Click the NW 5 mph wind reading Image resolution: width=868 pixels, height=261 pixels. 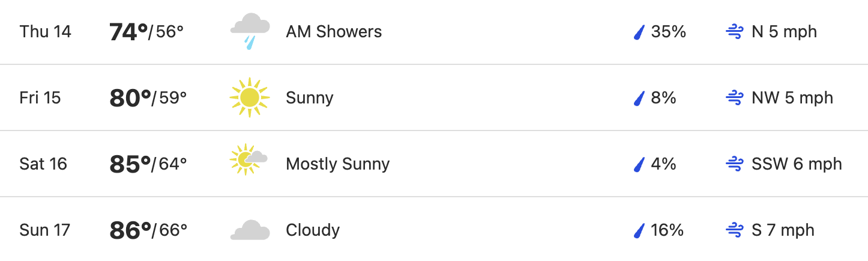[x=792, y=98]
